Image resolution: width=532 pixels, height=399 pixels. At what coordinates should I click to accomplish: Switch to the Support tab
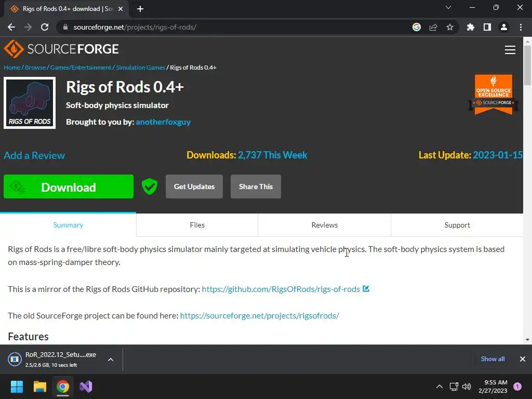click(x=457, y=225)
